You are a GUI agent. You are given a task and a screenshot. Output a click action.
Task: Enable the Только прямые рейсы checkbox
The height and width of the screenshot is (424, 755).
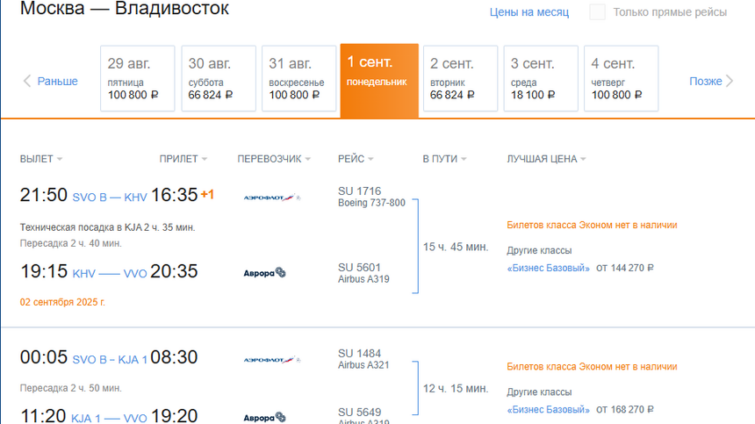(597, 12)
